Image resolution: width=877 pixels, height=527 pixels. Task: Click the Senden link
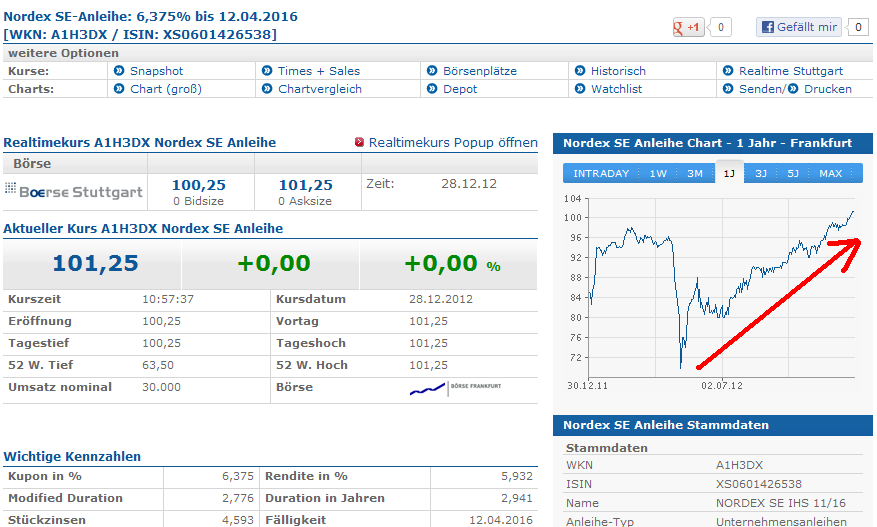pyautogui.click(x=762, y=89)
